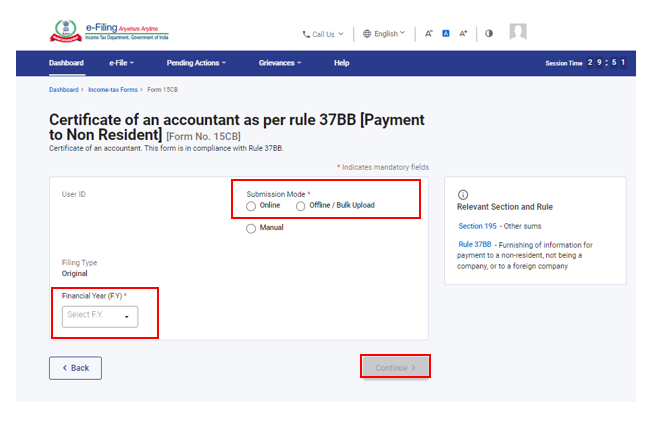Select the Online submission mode

coord(251,205)
